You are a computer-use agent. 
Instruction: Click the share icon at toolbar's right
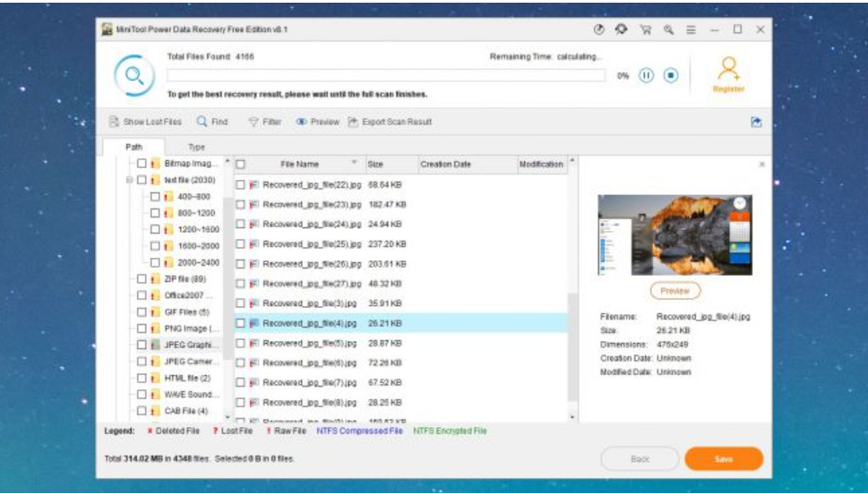[x=756, y=122]
